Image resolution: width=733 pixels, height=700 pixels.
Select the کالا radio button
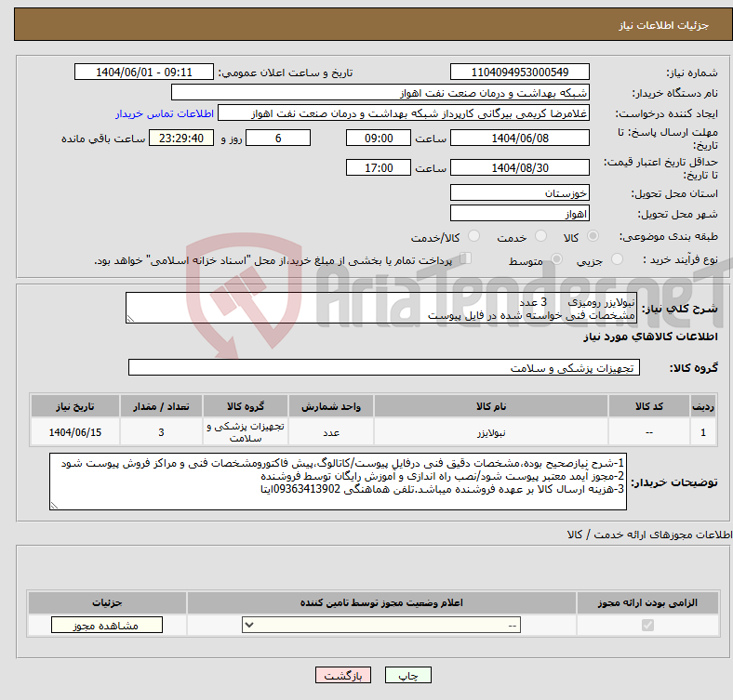pyautogui.click(x=593, y=236)
